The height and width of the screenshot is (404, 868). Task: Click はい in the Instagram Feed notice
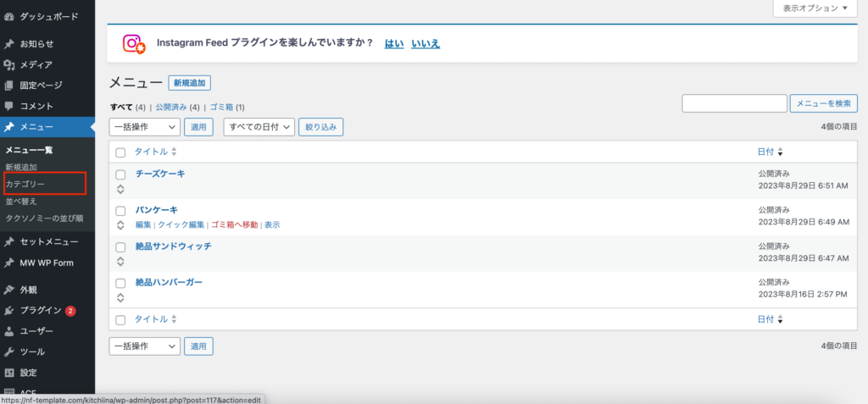pos(394,44)
